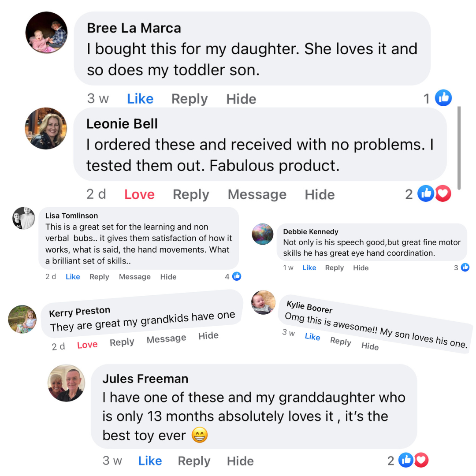Click the vertical scrollbar beside the comments
The width and height of the screenshot is (476, 476).
[x=459, y=148]
